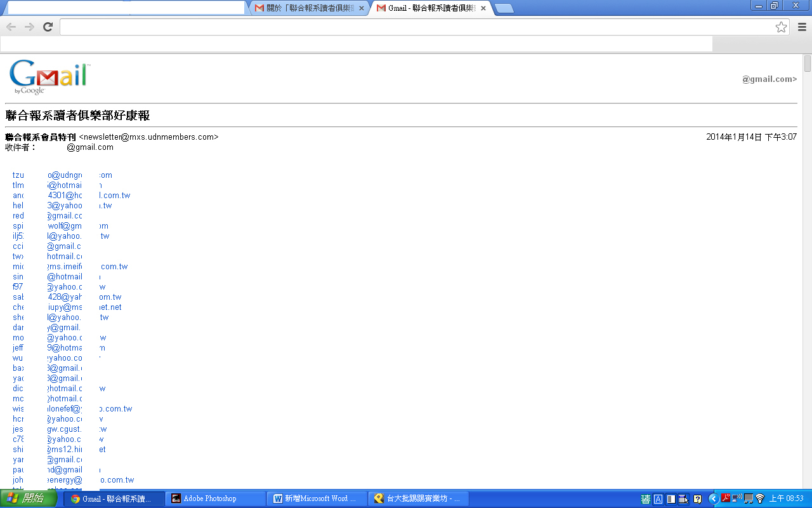Click the Adobe Acrobat tray icon

(726, 498)
